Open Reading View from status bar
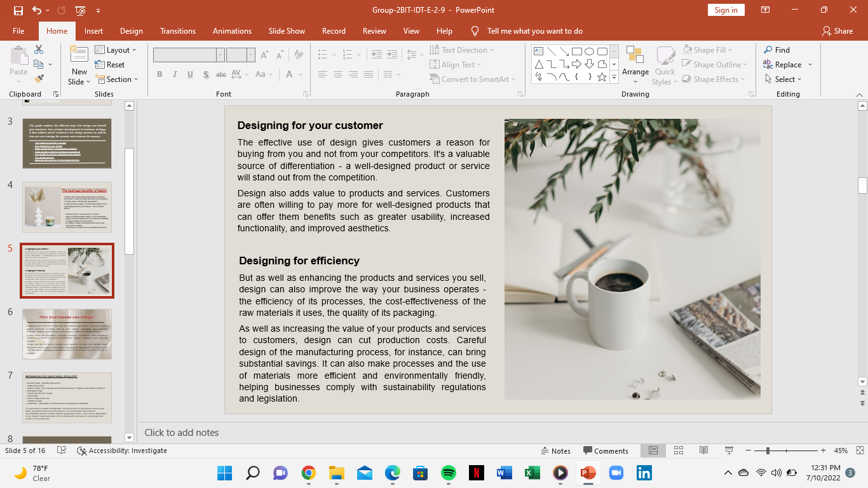The image size is (868, 488). (703, 451)
